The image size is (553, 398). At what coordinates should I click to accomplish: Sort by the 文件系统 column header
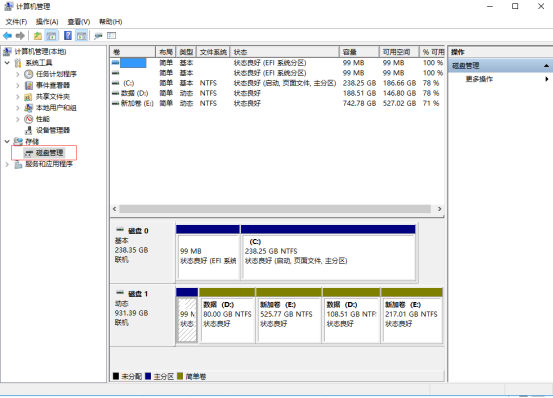tap(213, 52)
